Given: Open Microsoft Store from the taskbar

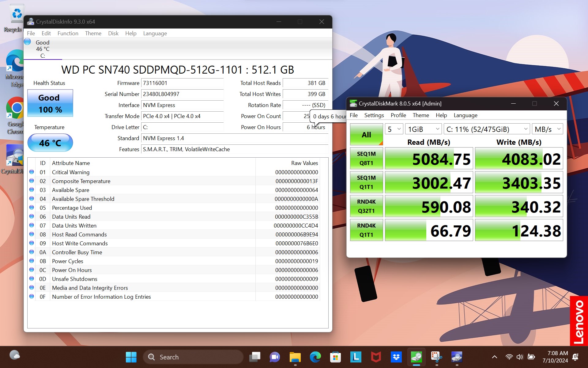Looking at the screenshot, I should click(x=335, y=357).
